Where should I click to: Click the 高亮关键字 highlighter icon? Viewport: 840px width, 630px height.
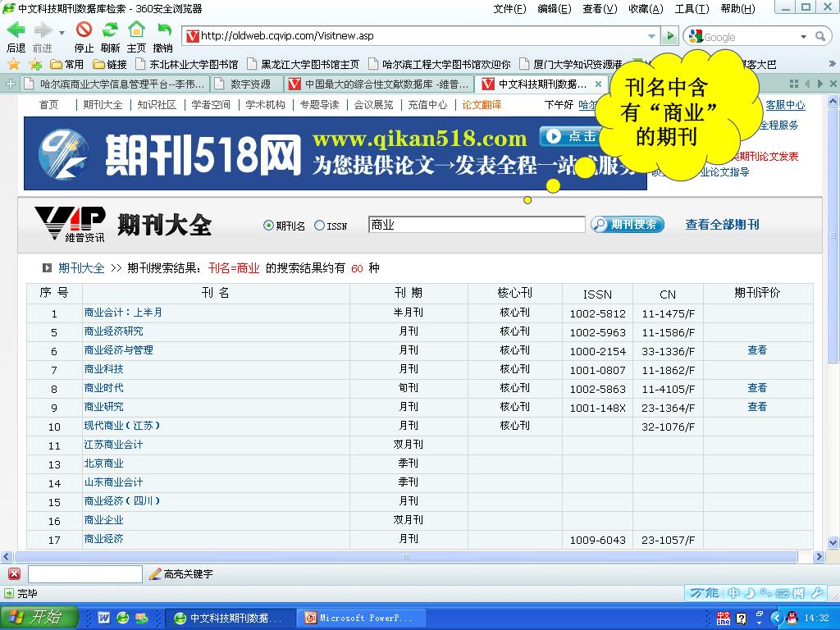click(x=155, y=573)
